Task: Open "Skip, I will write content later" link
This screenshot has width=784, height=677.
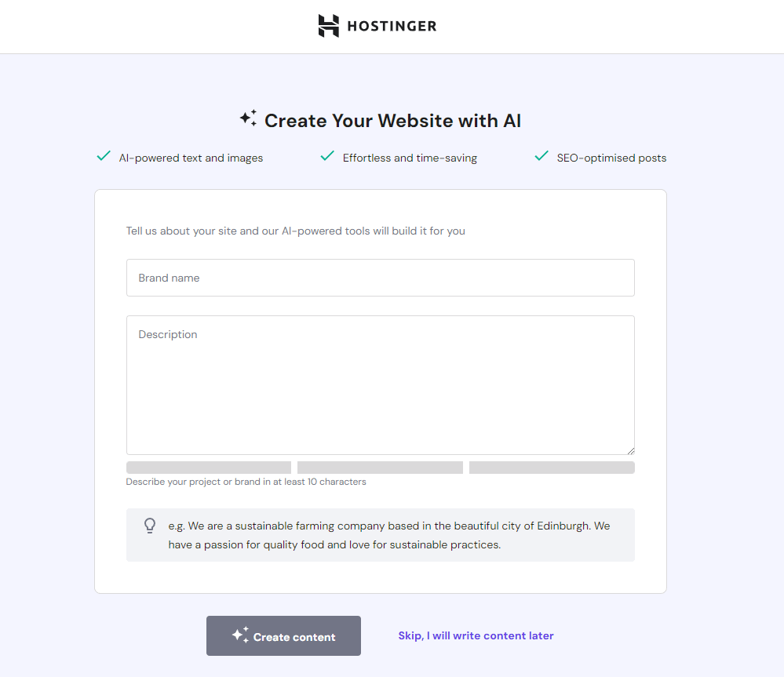Action: point(476,635)
